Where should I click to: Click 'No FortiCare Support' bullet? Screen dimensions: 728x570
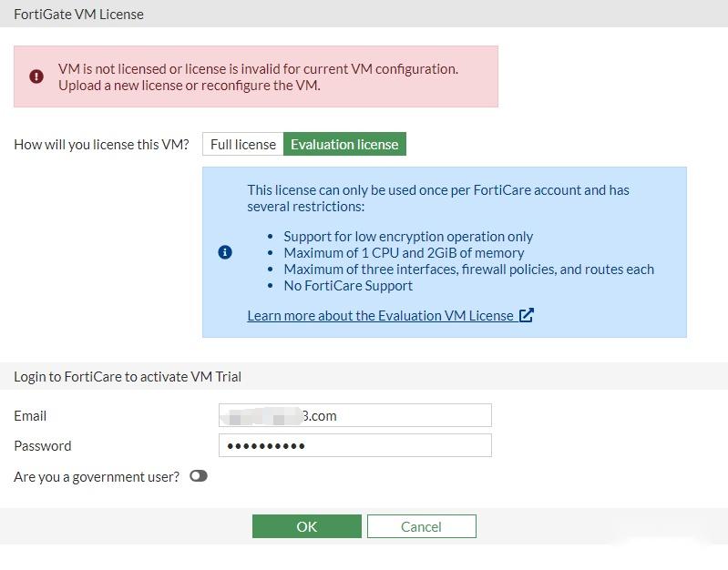click(348, 286)
